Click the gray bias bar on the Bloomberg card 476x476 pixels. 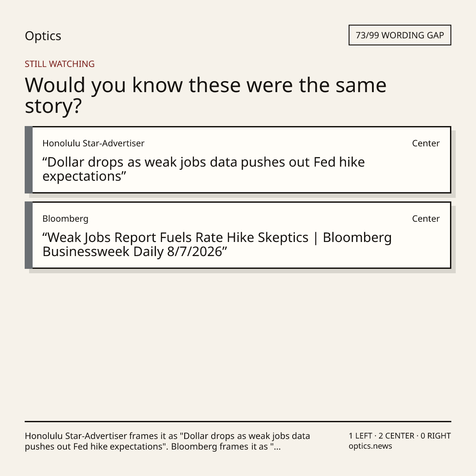click(x=29, y=235)
